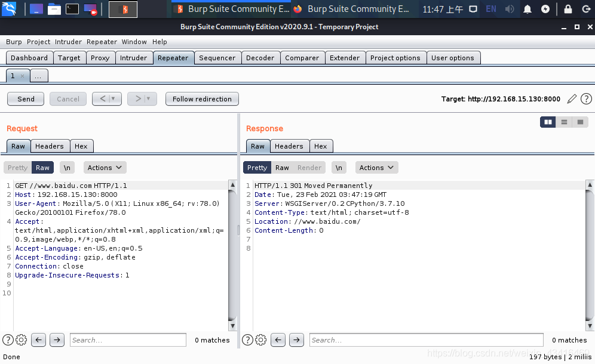Click the Send button

click(x=26, y=99)
